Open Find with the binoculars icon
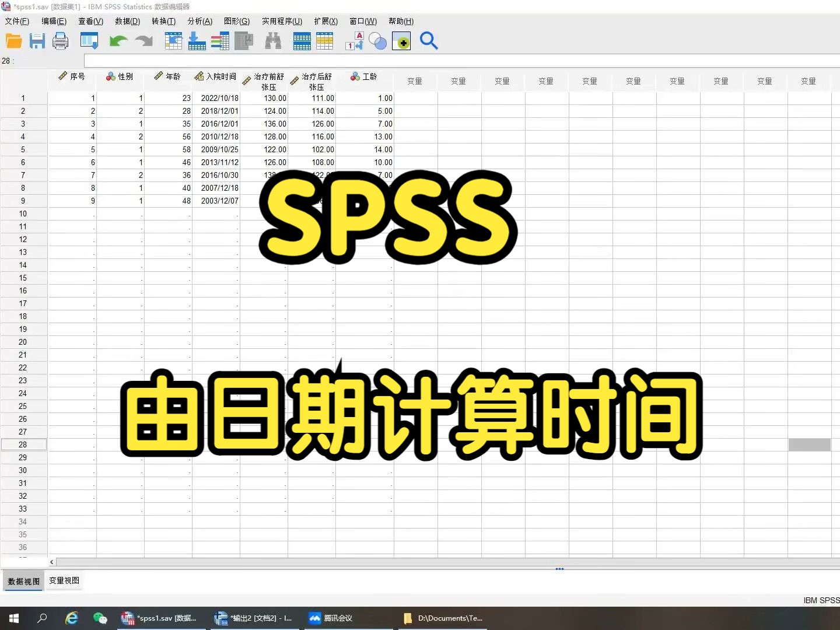Viewport: 840px width, 630px height. point(273,41)
